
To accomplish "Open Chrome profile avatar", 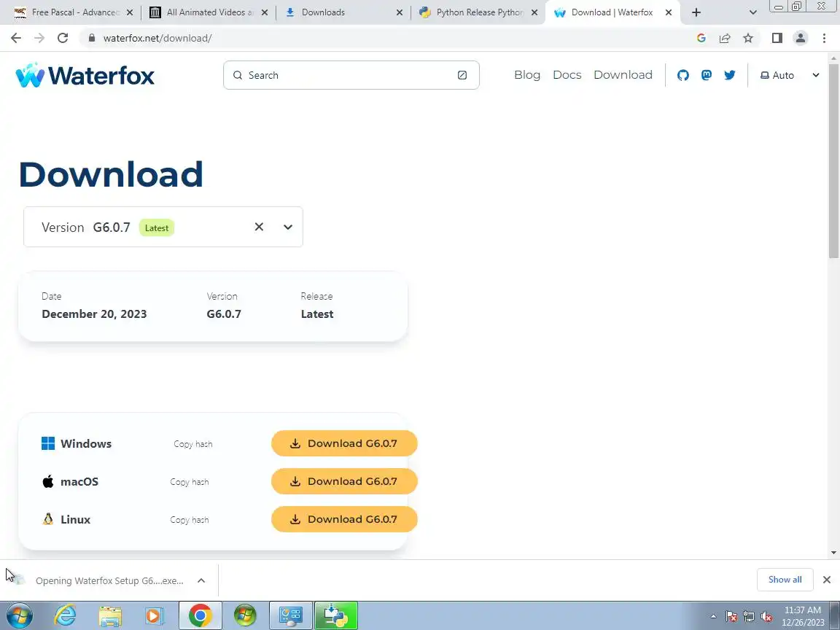I will pos(801,37).
